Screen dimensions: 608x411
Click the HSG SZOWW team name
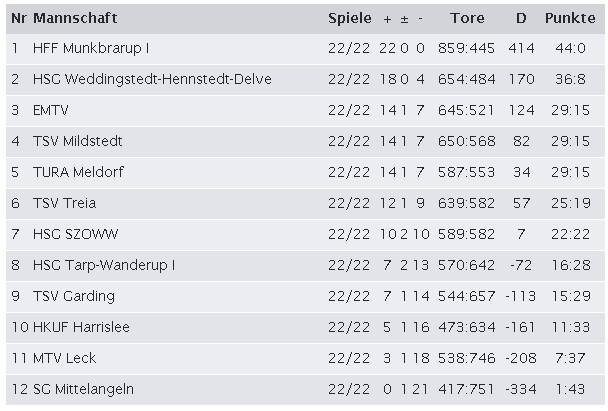(x=76, y=234)
